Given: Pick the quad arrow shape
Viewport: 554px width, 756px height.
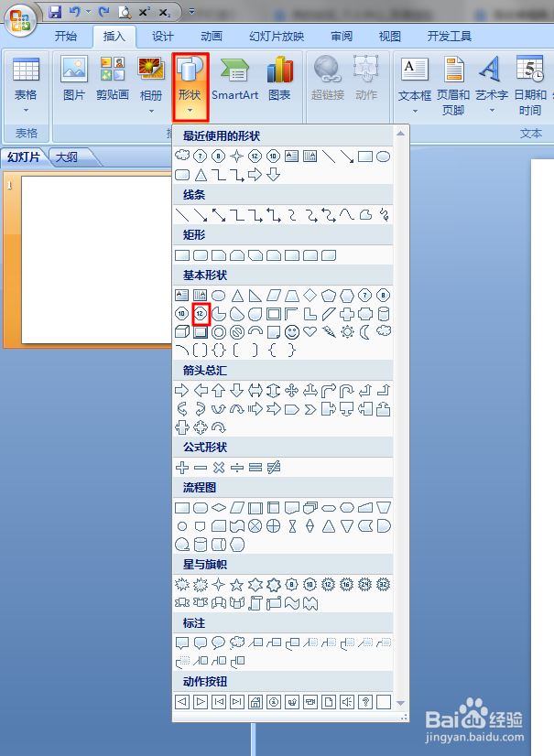Looking at the screenshot, I should click(x=292, y=390).
